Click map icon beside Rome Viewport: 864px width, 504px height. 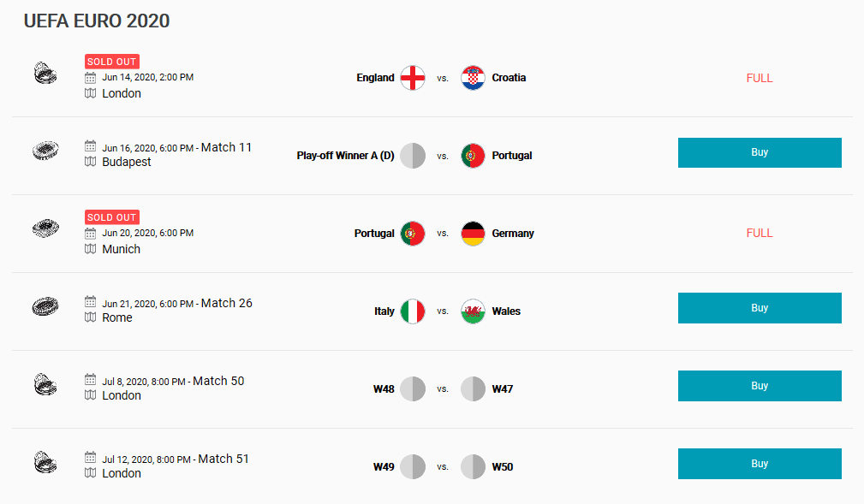tap(91, 317)
